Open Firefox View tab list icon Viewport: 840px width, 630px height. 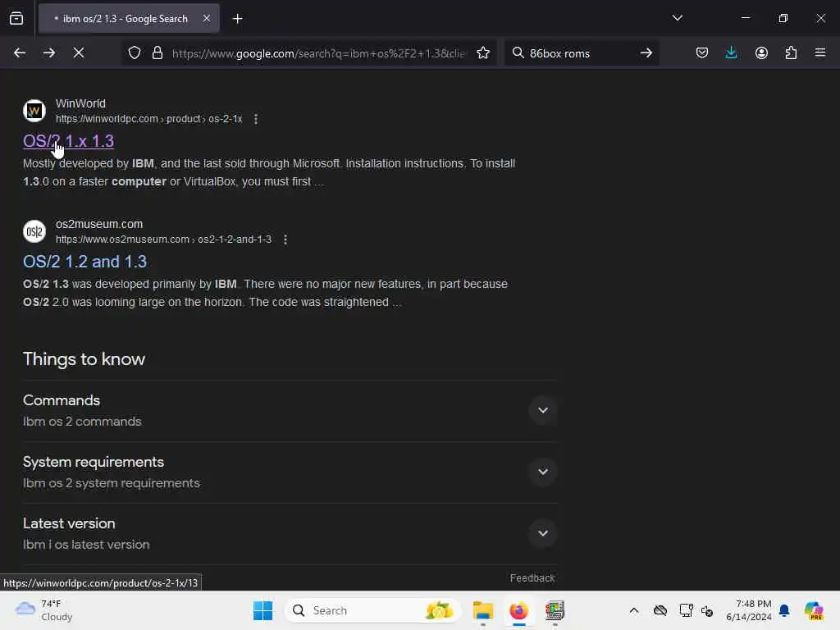pyautogui.click(x=16, y=19)
